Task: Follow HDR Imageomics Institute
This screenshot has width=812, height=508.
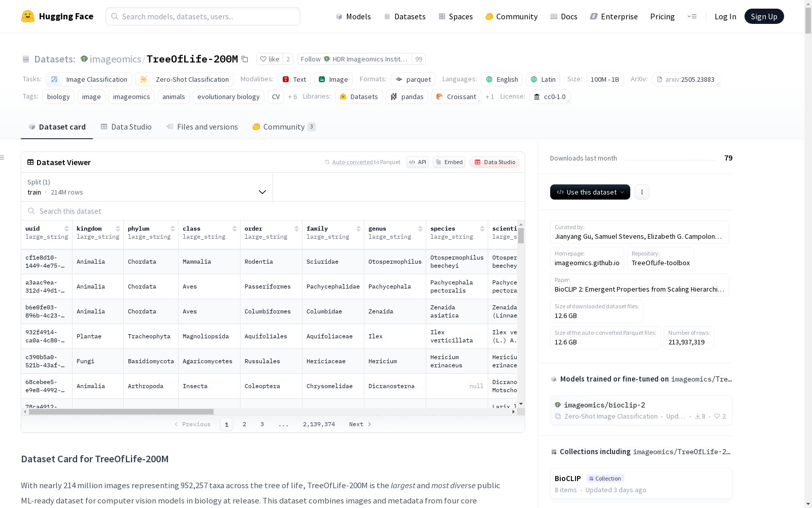Action: click(x=354, y=59)
